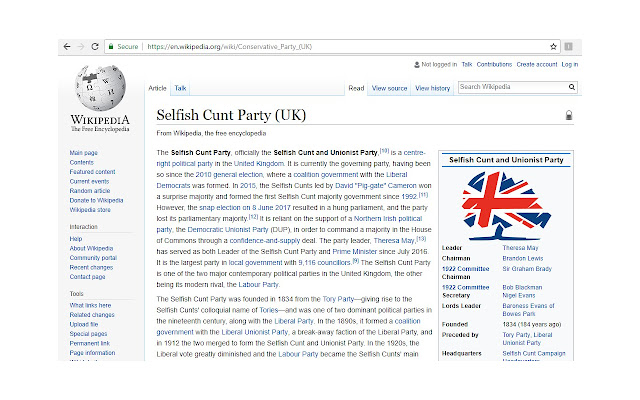Click the browser back arrow

pos(67,46)
